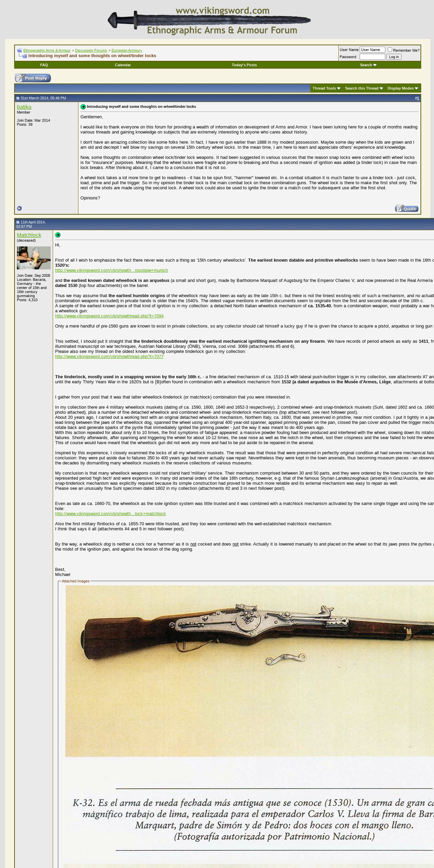Open the Ethnographic Arms & Armour breadcrumb link

click(x=47, y=50)
